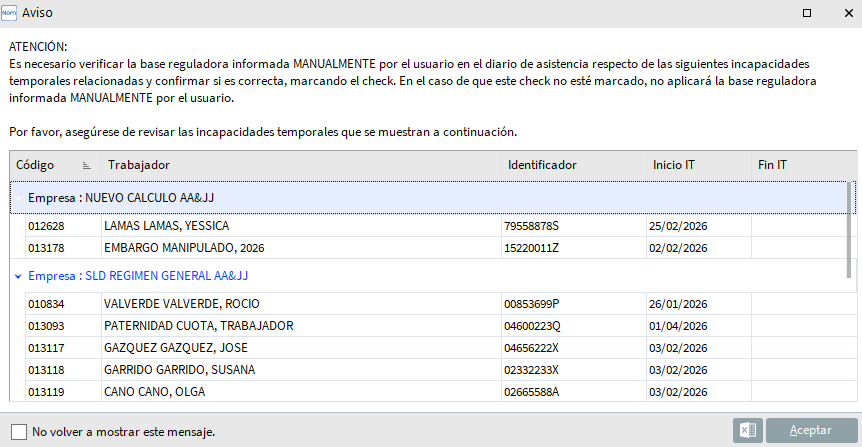This screenshot has height=447, width=862.
Task: Collapse the SLD REGIMEN GENERAL AA&JJ group
Action: click(x=18, y=275)
